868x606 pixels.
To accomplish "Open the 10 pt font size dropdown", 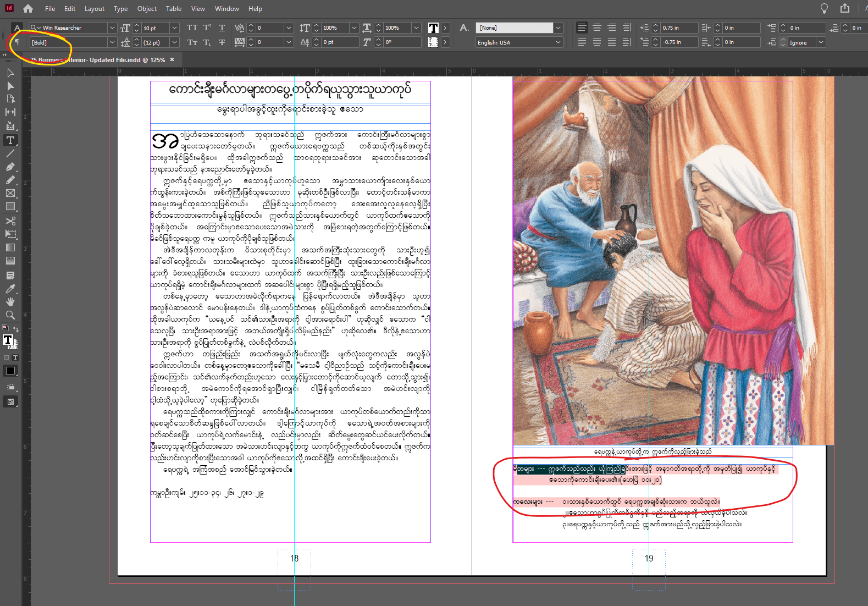I will click(174, 27).
